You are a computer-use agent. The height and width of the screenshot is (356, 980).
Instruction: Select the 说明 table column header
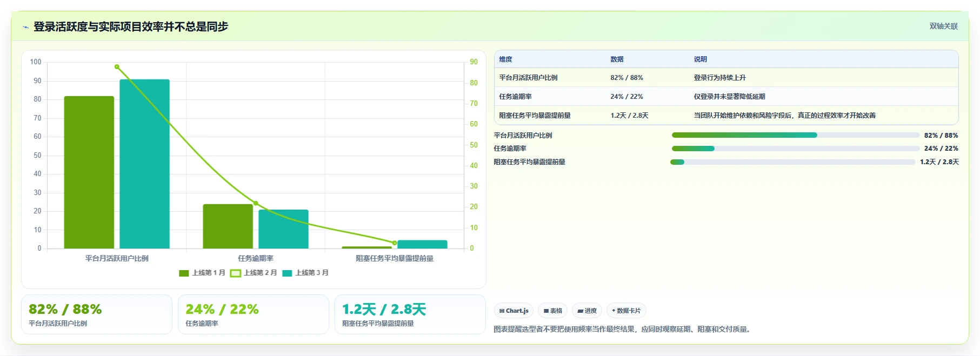pyautogui.click(x=701, y=59)
